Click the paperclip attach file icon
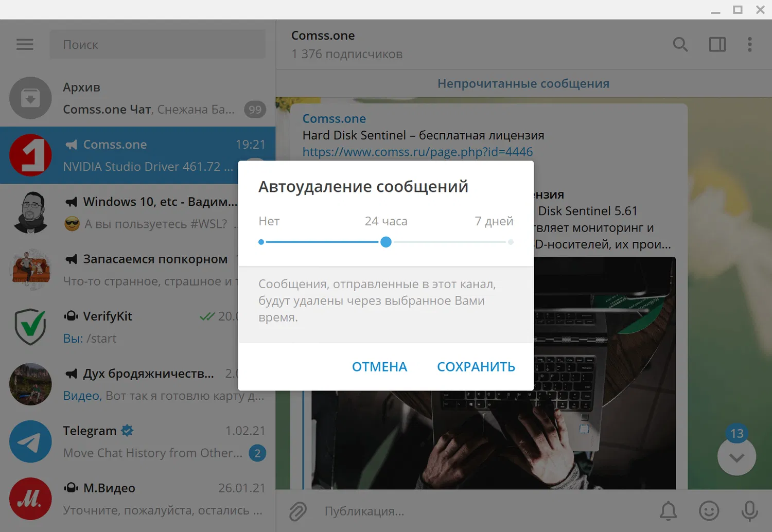Screen dimensions: 772x532 point(298,511)
